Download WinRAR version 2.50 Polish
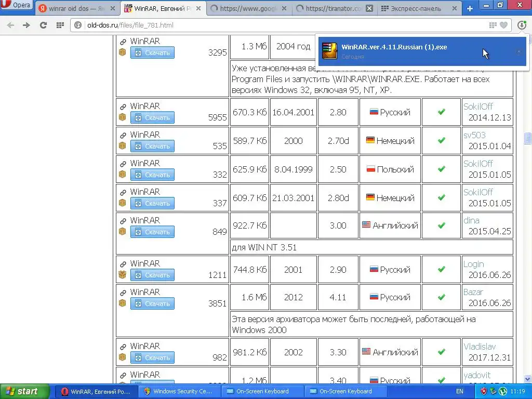The width and height of the screenshot is (532, 399). (152, 175)
